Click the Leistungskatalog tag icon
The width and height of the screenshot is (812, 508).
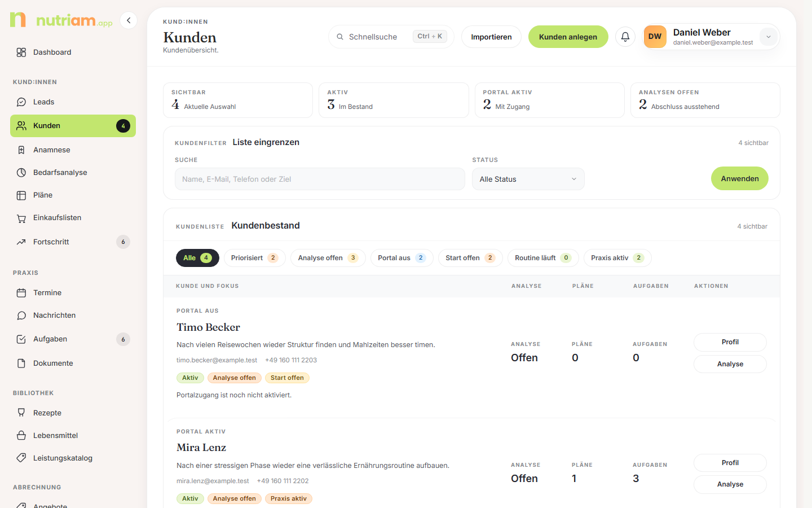tap(21, 458)
